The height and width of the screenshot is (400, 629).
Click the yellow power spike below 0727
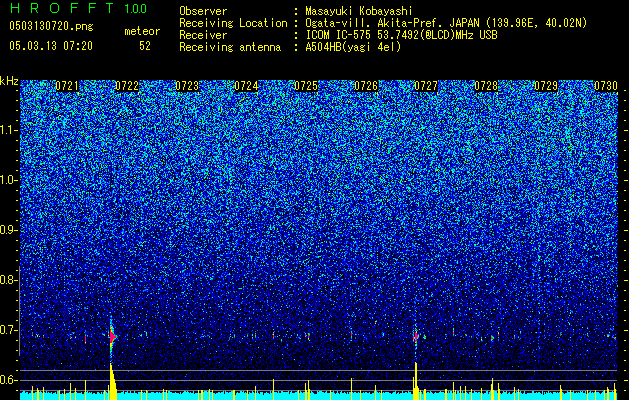(416, 381)
